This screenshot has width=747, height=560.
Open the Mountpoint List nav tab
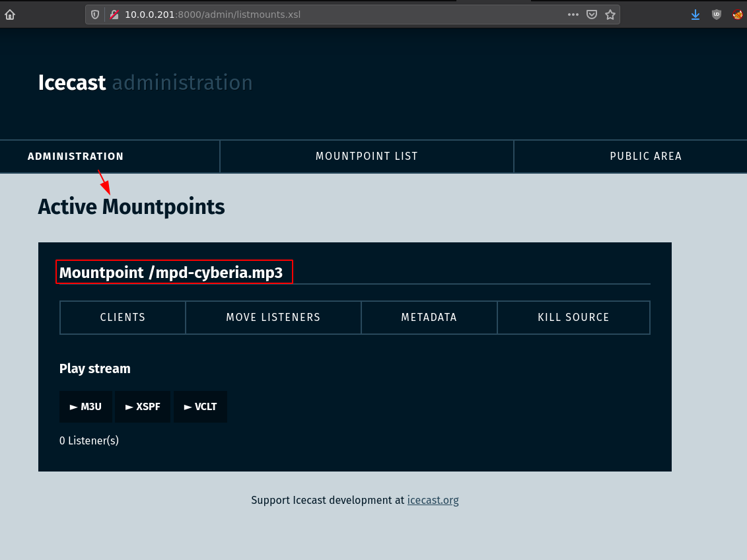pyautogui.click(x=367, y=157)
